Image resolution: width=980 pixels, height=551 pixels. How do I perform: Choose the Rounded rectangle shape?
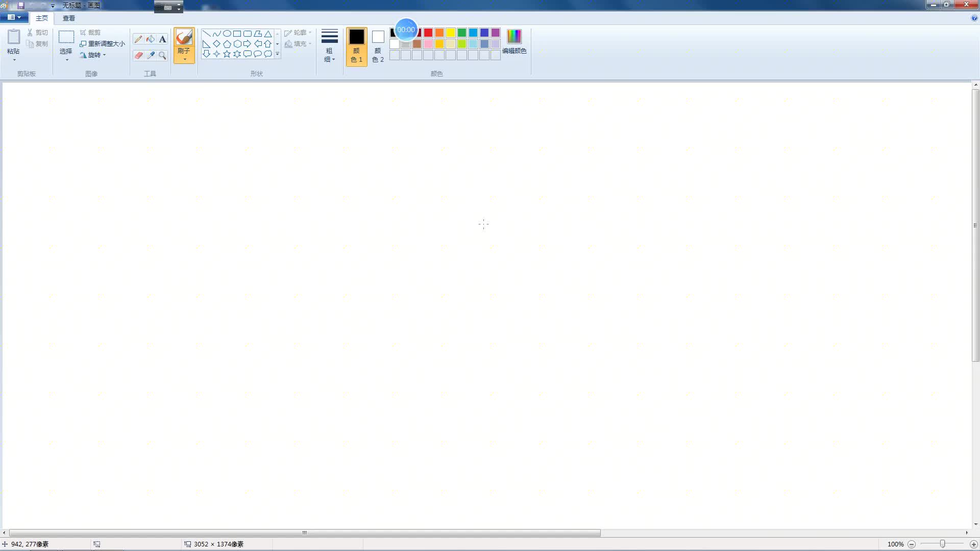[248, 34]
